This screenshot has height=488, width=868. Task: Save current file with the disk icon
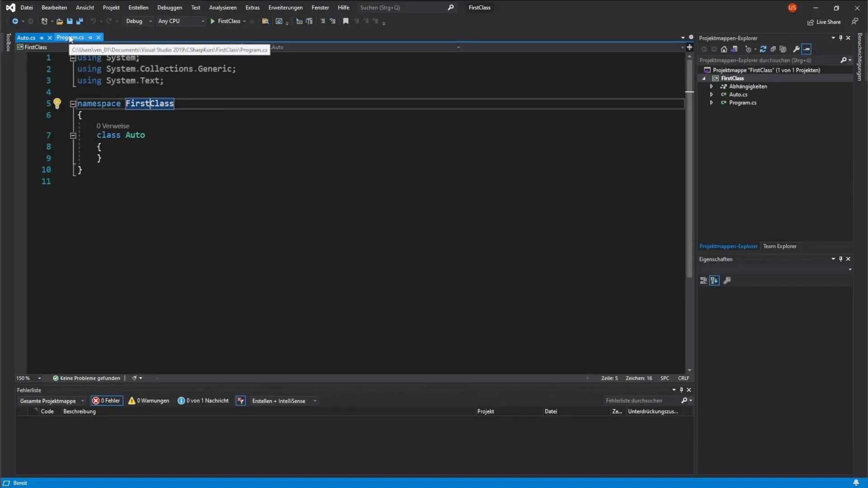pyautogui.click(x=70, y=21)
